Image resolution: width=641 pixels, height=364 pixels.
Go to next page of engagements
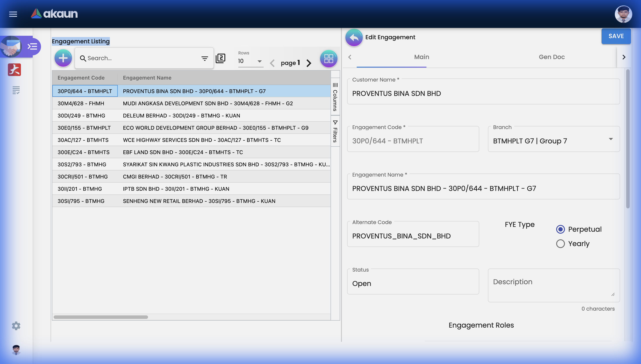tap(309, 63)
